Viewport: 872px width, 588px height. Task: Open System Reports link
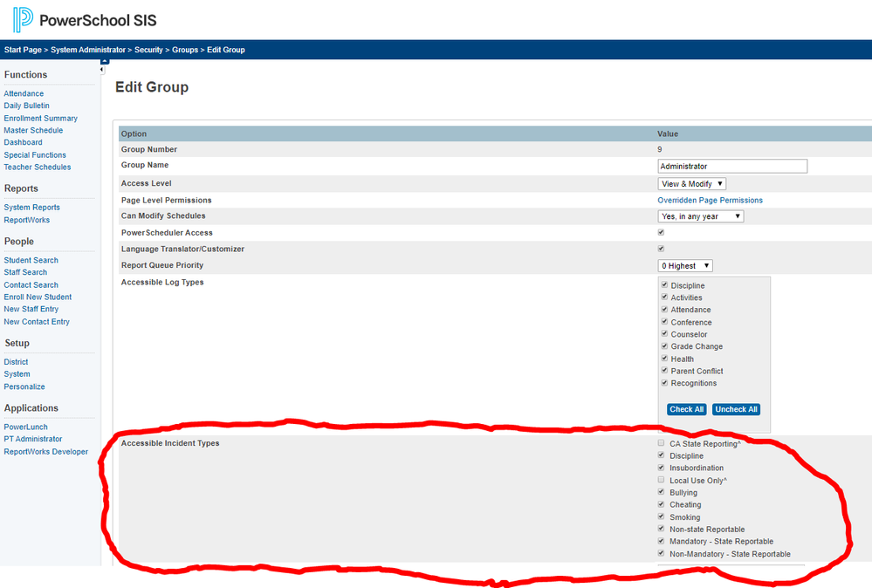pos(31,208)
